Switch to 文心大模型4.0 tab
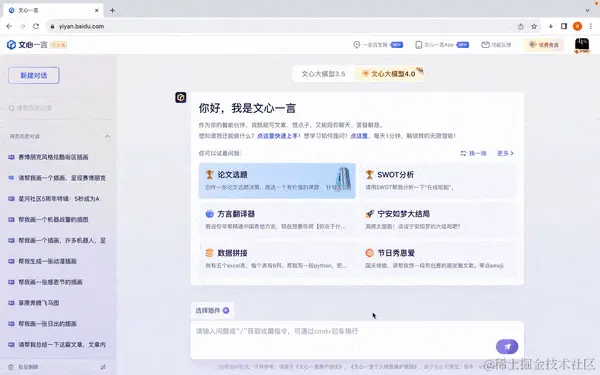 [x=389, y=74]
